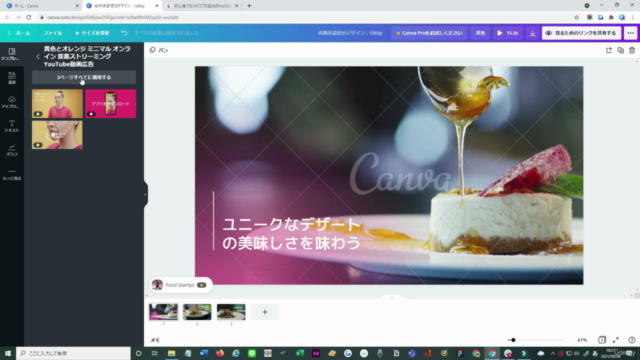Click the zoom slider handle
Screen dimensions: 640x360
pyautogui.click(x=513, y=340)
